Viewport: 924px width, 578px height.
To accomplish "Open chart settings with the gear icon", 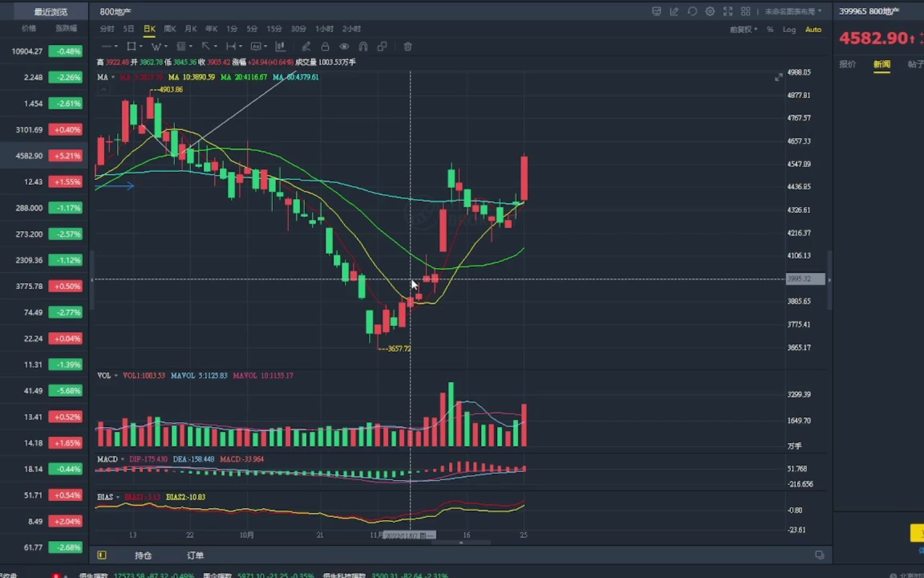I will tap(710, 11).
